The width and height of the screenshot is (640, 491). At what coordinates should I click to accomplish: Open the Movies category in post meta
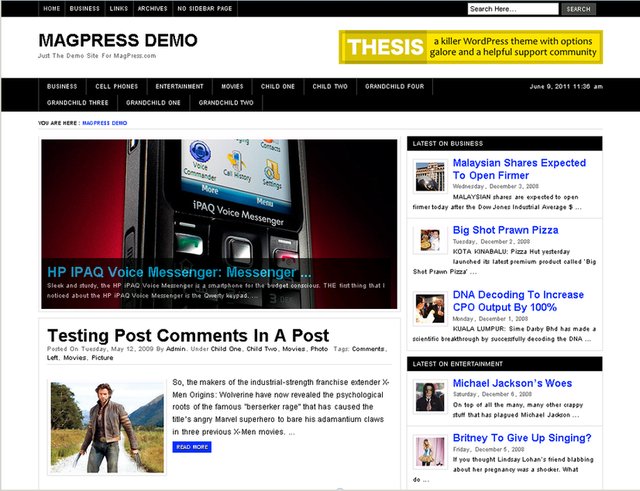[x=294, y=349]
